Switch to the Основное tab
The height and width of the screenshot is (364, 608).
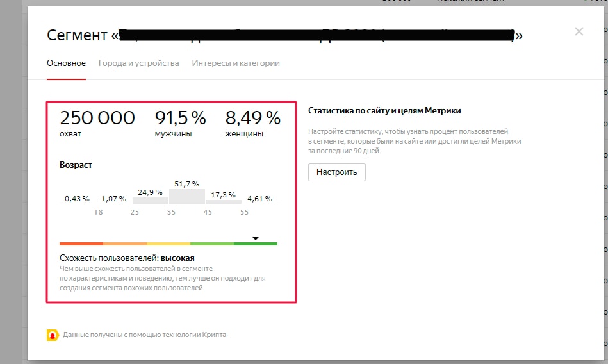66,63
